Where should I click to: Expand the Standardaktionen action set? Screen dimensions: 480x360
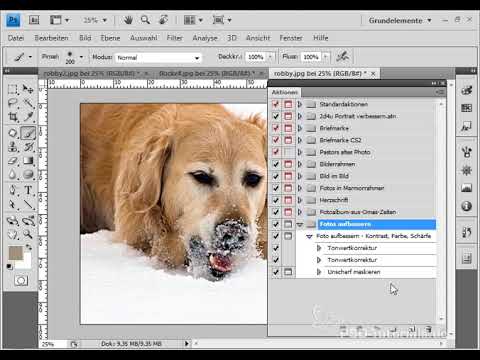[x=299, y=104]
